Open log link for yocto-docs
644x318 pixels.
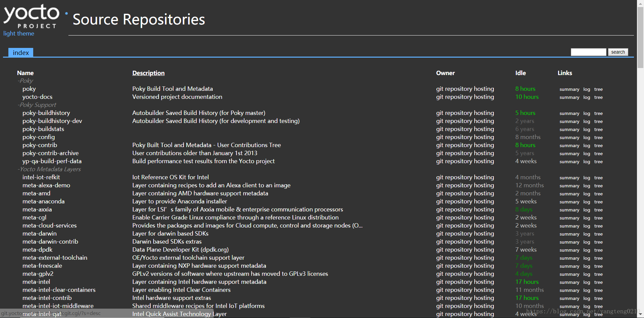[587, 98]
